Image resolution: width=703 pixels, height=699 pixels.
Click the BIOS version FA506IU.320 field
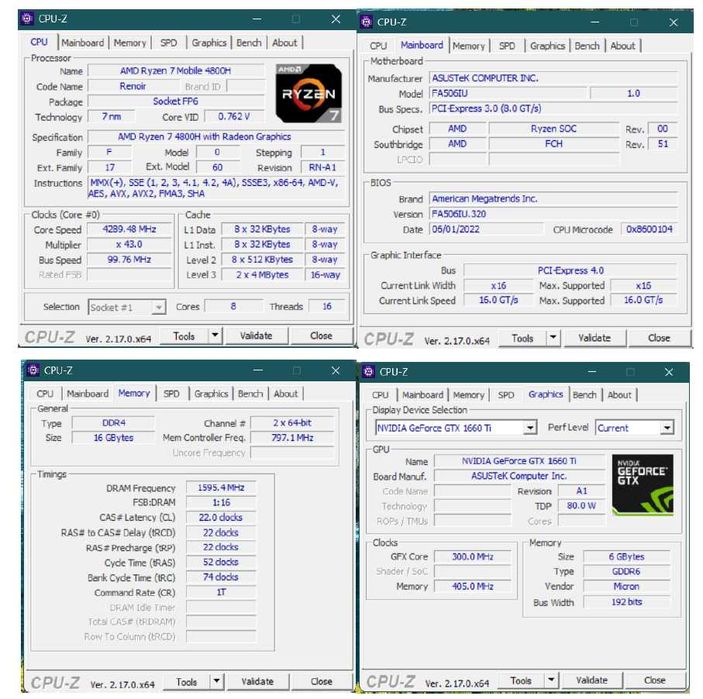[x=553, y=214]
